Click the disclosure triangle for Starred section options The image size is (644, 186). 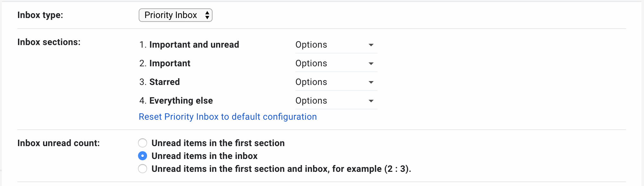[371, 82]
